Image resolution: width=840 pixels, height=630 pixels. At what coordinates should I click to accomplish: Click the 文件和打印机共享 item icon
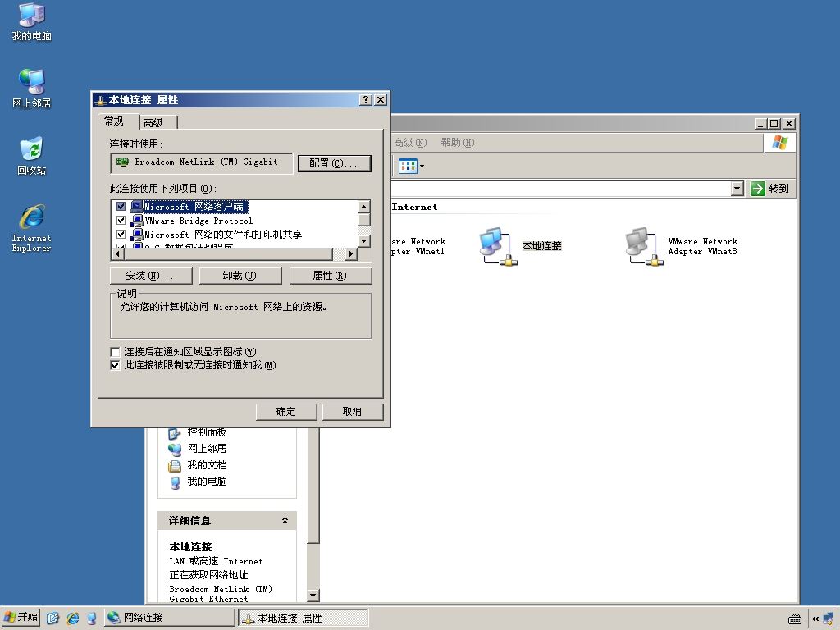click(137, 234)
